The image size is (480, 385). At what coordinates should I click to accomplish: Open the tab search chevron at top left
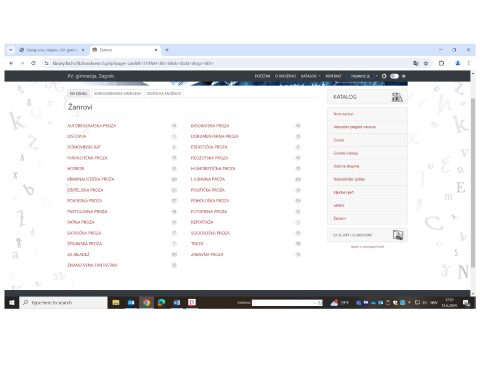[x=11, y=50]
